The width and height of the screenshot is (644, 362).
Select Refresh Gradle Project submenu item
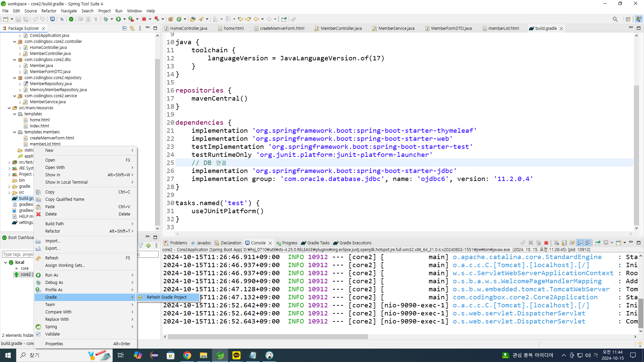(166, 297)
